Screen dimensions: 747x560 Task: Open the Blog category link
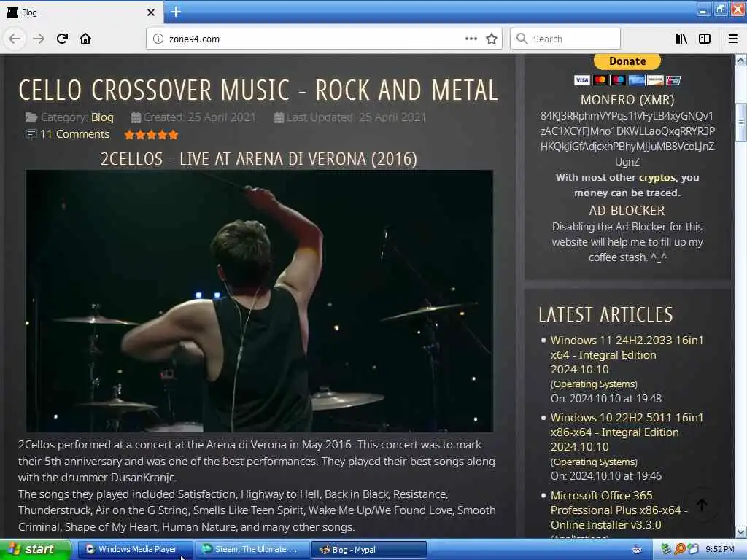pyautogui.click(x=102, y=117)
